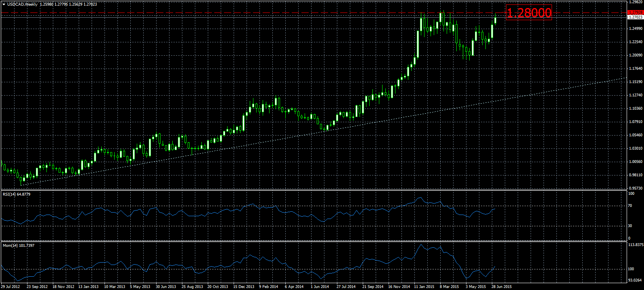This screenshot has width=644, height=290.
Task: Click the Momentum 113.8375 axis label
Action: [636, 245]
